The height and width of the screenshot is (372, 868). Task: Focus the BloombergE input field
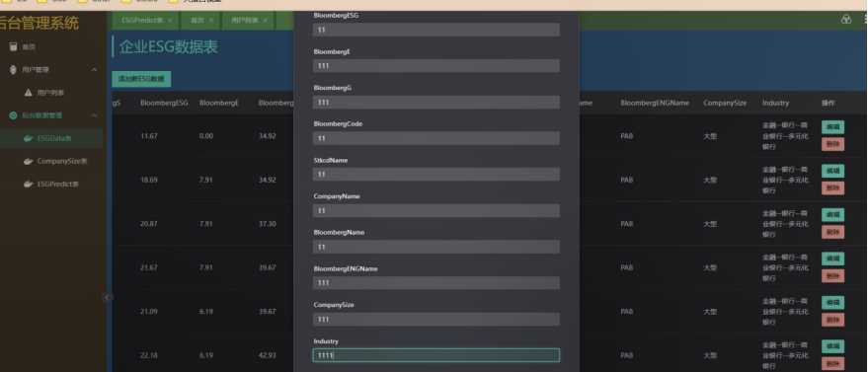436,66
